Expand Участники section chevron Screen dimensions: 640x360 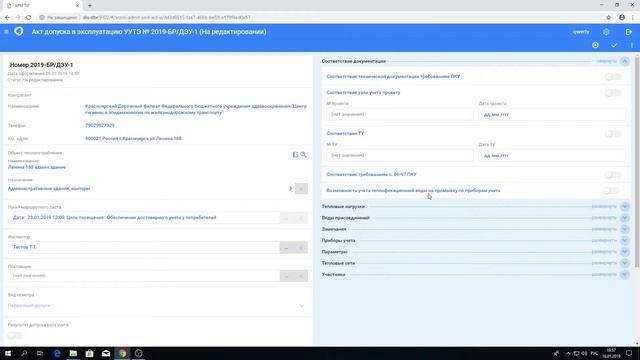point(625,275)
